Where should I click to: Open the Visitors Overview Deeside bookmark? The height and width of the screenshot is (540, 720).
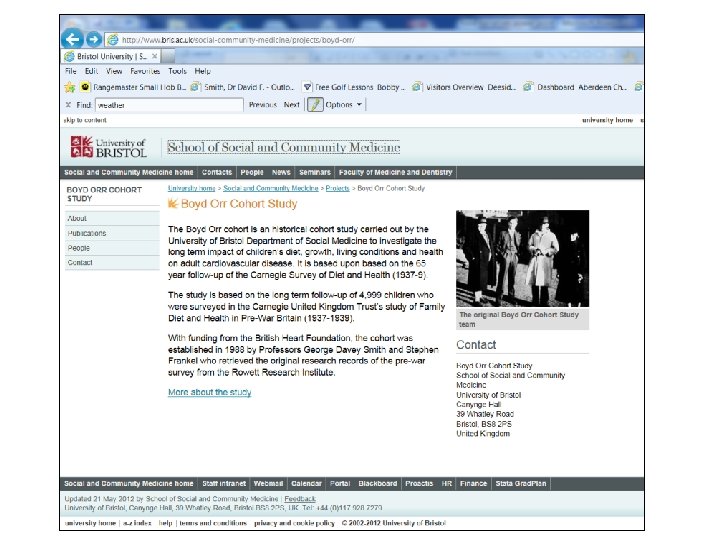[x=465, y=87]
